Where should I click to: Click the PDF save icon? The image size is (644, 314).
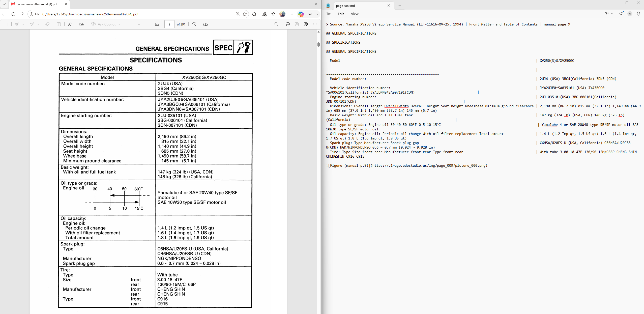tap(297, 24)
